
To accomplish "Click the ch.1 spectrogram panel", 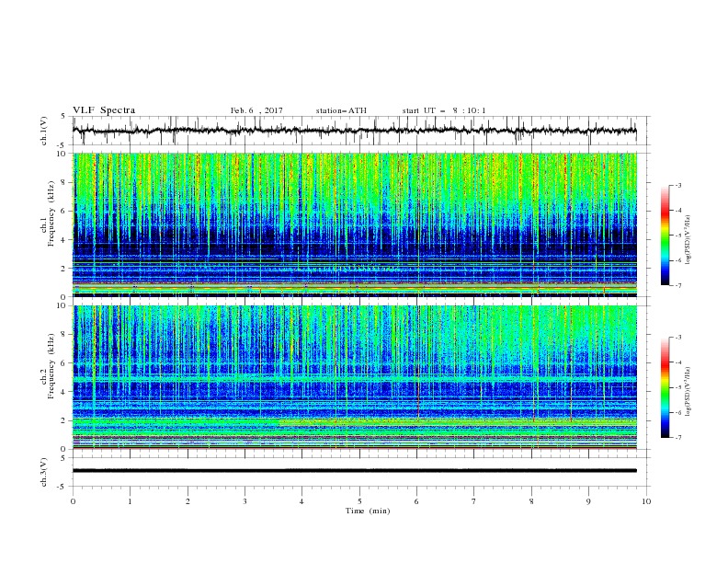I will 355,224.
